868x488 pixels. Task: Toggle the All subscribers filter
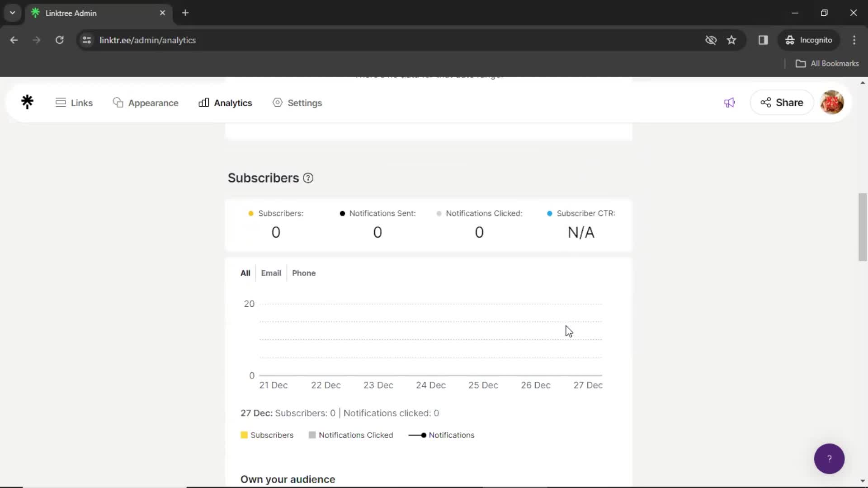(x=245, y=273)
